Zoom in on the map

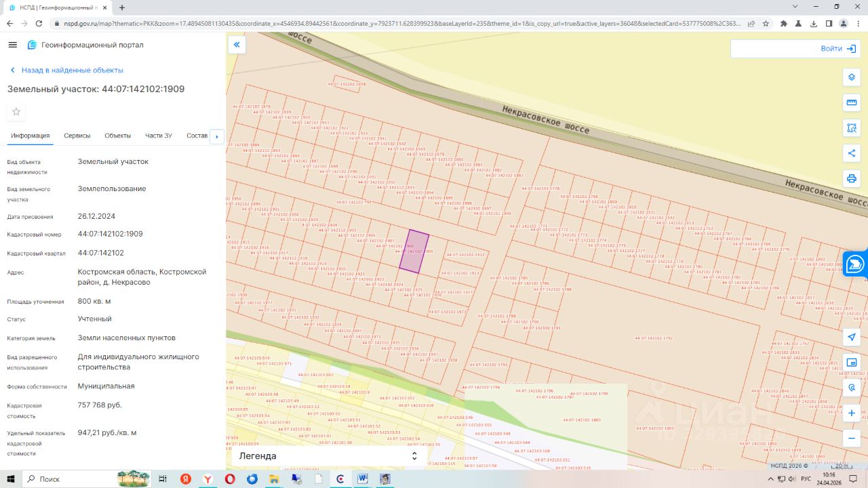tap(851, 413)
